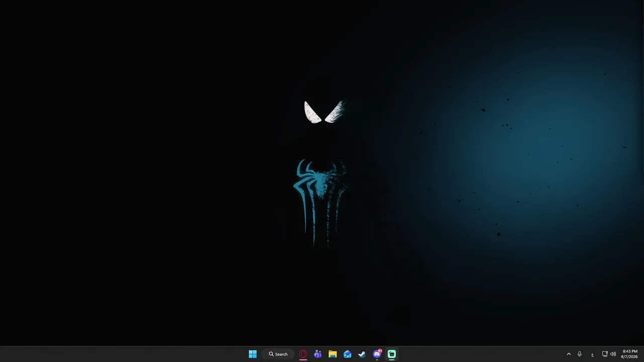Launch Steam from the taskbar
Image resolution: width=644 pixels, height=362 pixels.
coord(362,354)
